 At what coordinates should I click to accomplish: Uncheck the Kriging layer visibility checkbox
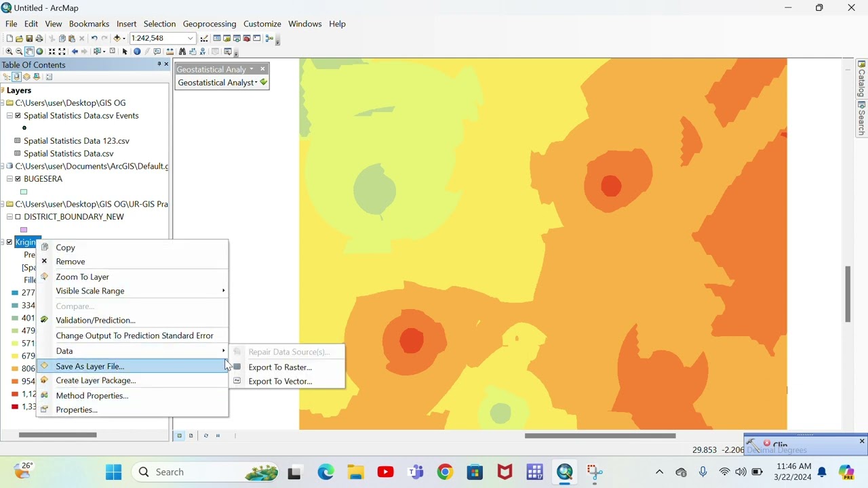9,242
